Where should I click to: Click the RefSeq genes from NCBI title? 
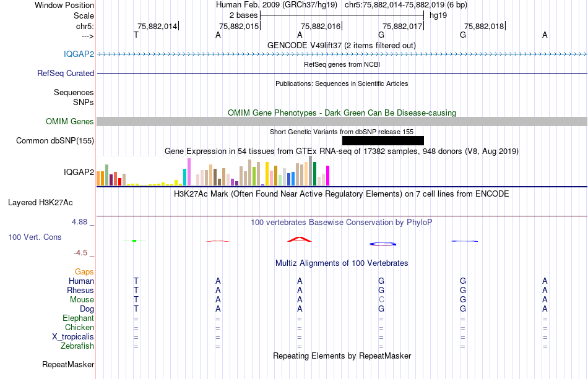click(x=342, y=64)
